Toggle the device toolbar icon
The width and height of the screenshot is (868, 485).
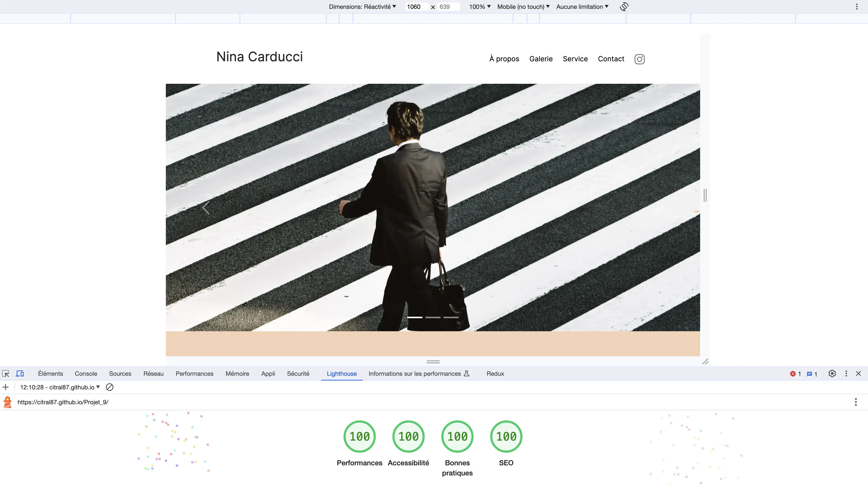(20, 373)
